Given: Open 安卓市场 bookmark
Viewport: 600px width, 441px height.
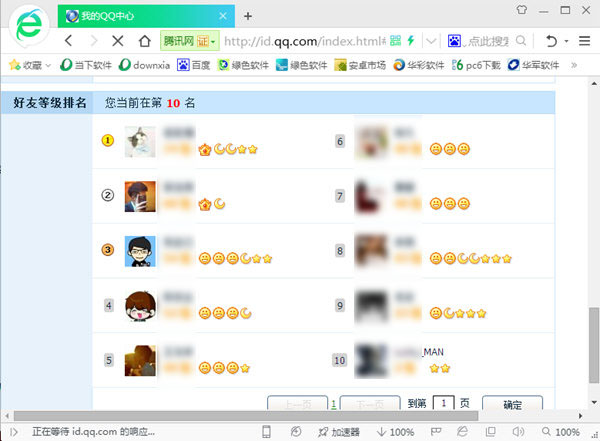Looking at the screenshot, I should (x=360, y=65).
